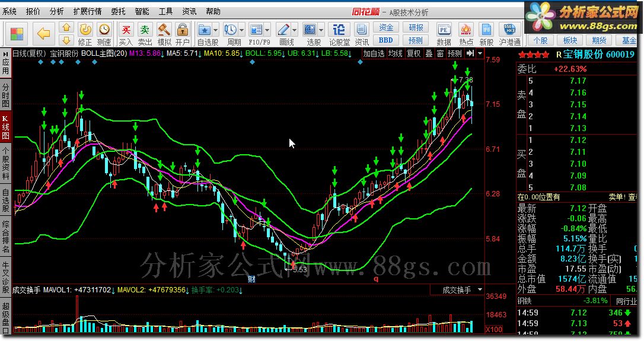Screen dimensions: 644x341
Task: Expand 画线 dropdown arrow
Action: click(294, 30)
